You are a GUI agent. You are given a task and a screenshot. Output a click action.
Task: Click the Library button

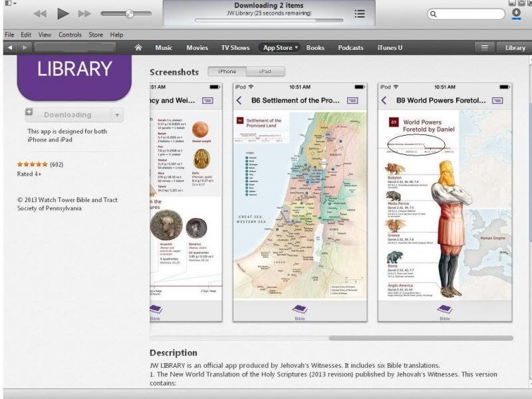tap(514, 47)
